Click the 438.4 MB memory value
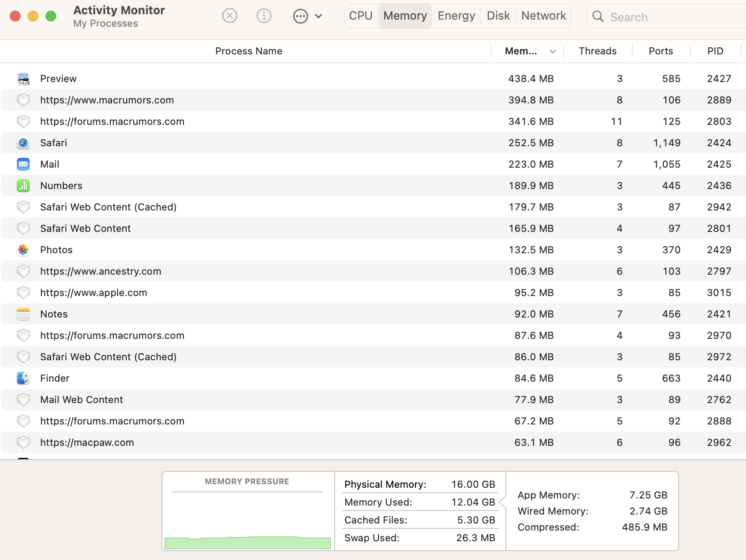 pos(531,78)
